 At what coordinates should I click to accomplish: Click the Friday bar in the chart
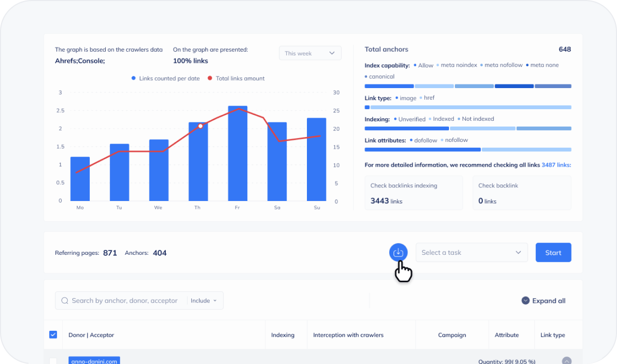click(x=238, y=154)
